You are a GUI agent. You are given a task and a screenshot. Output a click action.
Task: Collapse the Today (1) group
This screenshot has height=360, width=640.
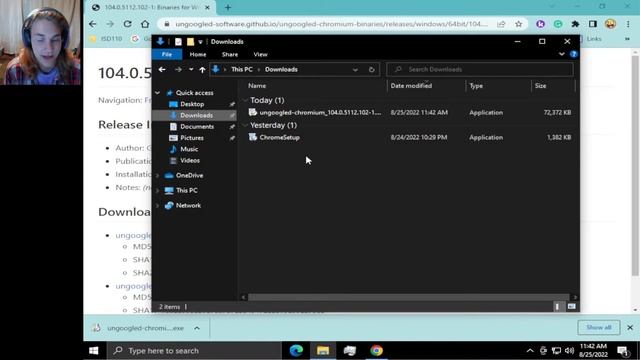[245, 100]
